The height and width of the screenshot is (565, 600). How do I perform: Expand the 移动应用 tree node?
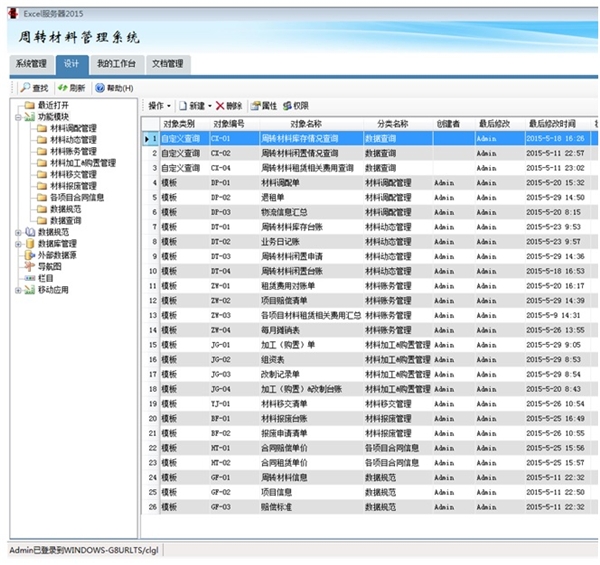(x=17, y=290)
